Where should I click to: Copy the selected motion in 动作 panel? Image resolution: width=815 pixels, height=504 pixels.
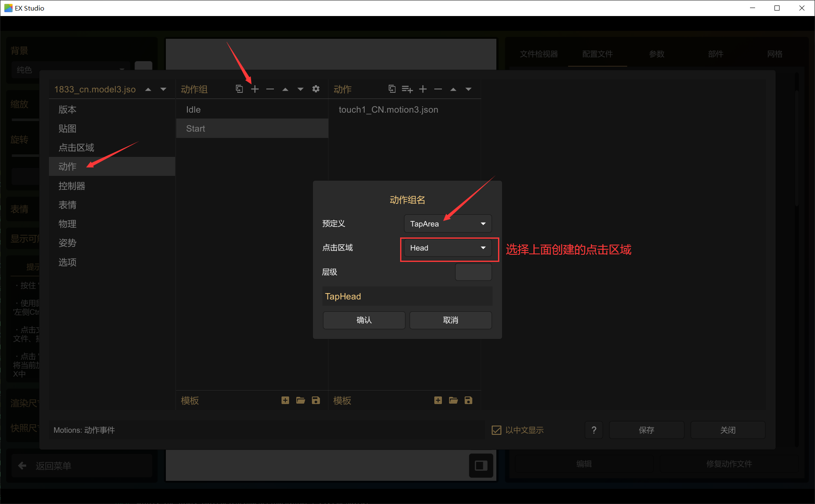coord(392,89)
